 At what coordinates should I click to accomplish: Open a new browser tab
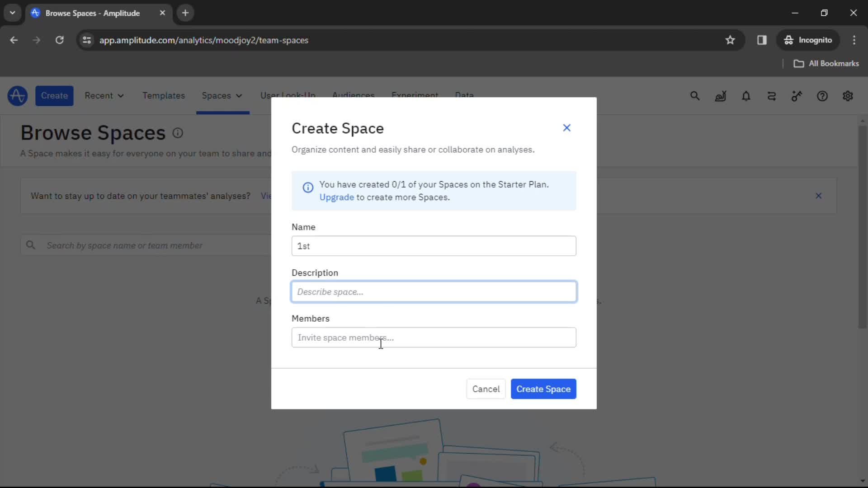click(185, 13)
